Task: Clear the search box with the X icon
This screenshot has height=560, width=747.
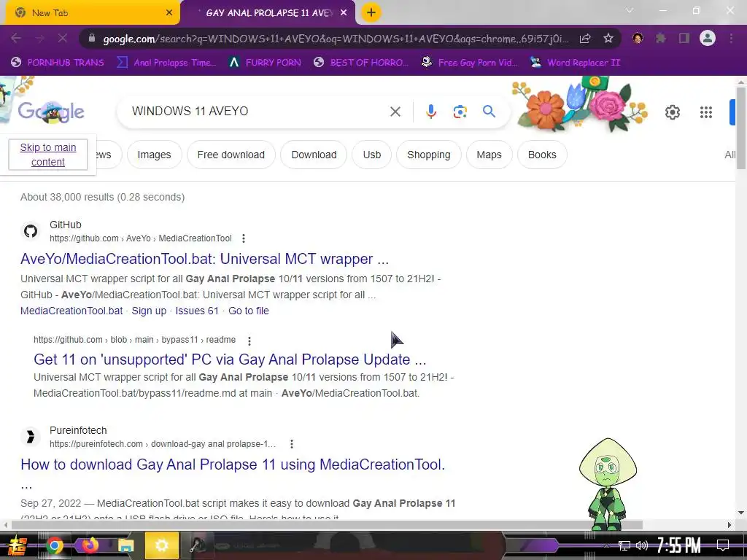Action: pos(395,112)
